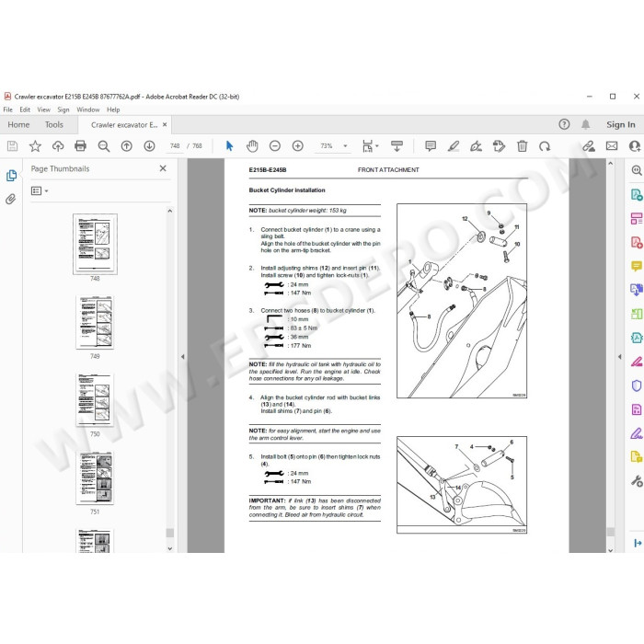Screen dimensions: 644x644
Task: Select the Crawler excavator document tab
Action: click(x=124, y=124)
